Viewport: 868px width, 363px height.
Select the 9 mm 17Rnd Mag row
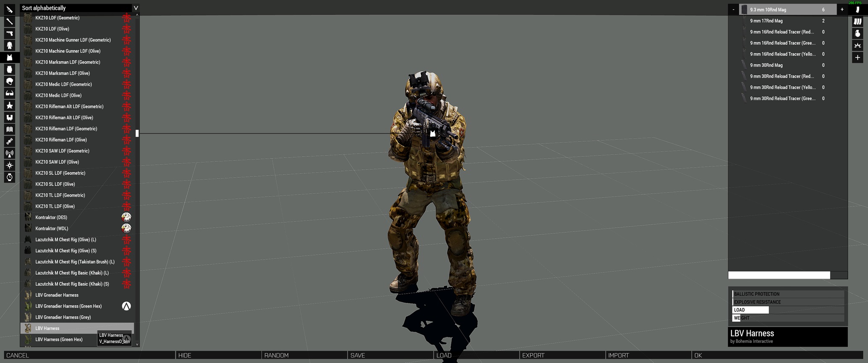click(788, 21)
